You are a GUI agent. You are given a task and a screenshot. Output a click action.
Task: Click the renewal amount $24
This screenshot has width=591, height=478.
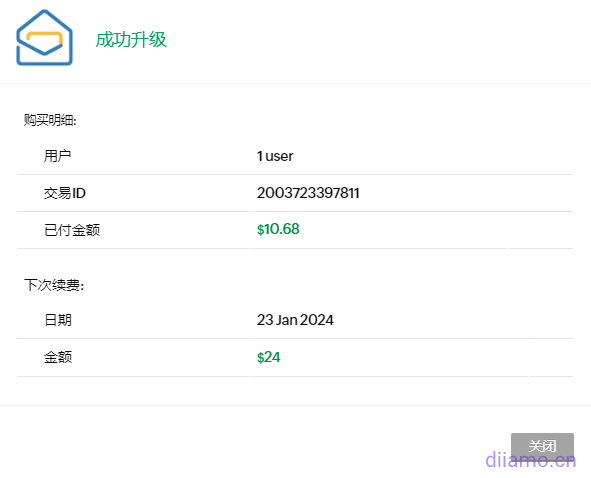click(268, 357)
